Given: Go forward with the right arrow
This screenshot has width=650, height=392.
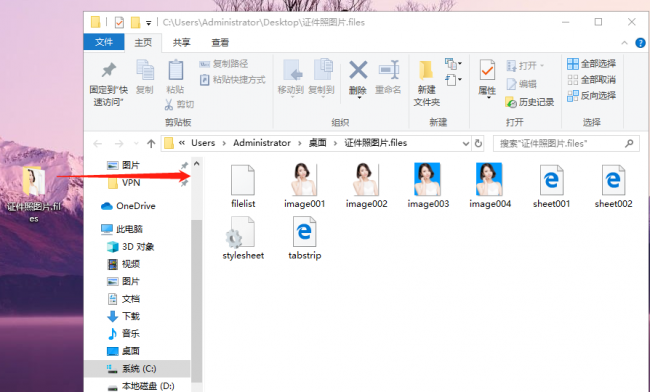Looking at the screenshot, I should (x=119, y=144).
